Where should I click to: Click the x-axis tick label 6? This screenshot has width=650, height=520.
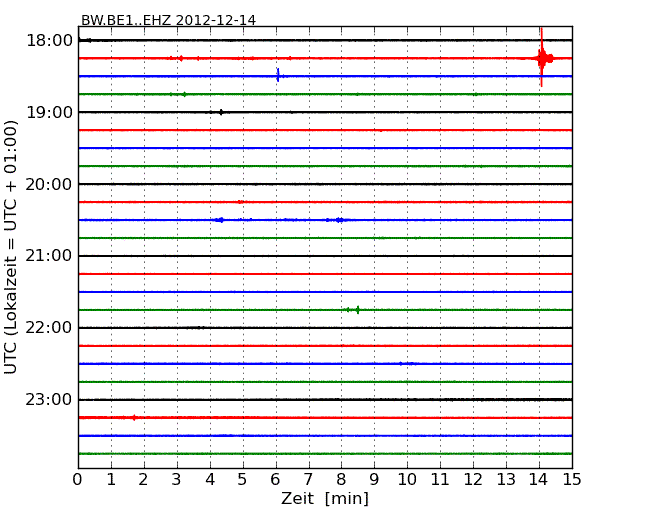pos(275,479)
